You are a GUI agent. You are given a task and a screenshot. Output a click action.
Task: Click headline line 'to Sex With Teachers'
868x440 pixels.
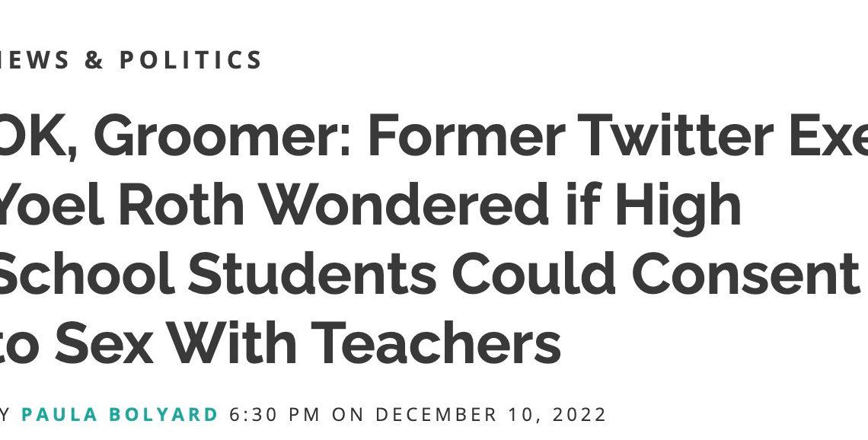coord(281,343)
